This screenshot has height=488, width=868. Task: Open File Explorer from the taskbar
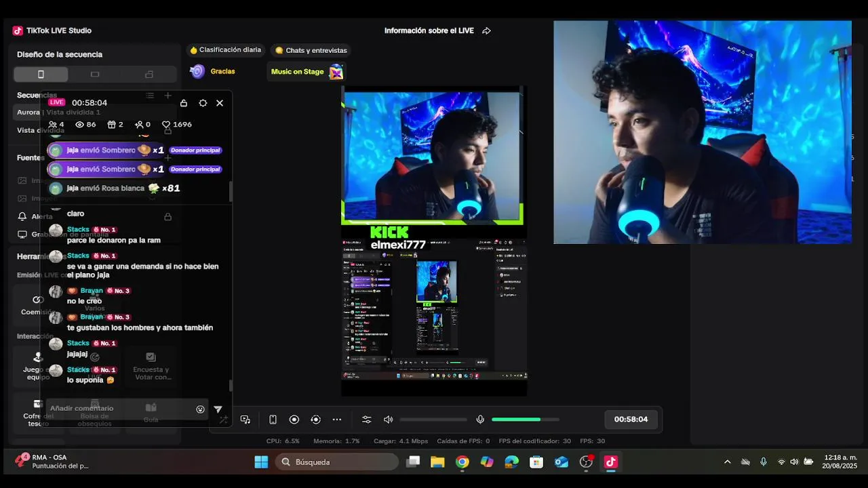point(437,462)
